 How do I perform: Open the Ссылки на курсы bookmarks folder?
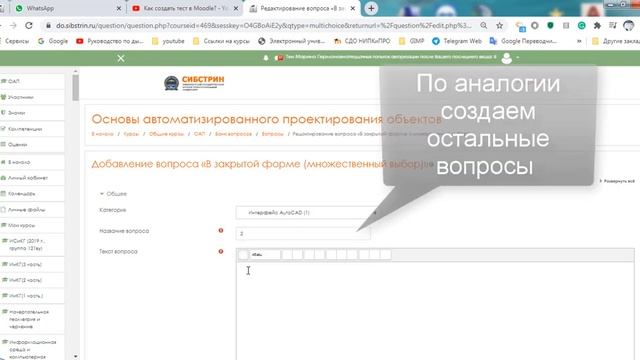click(x=221, y=41)
